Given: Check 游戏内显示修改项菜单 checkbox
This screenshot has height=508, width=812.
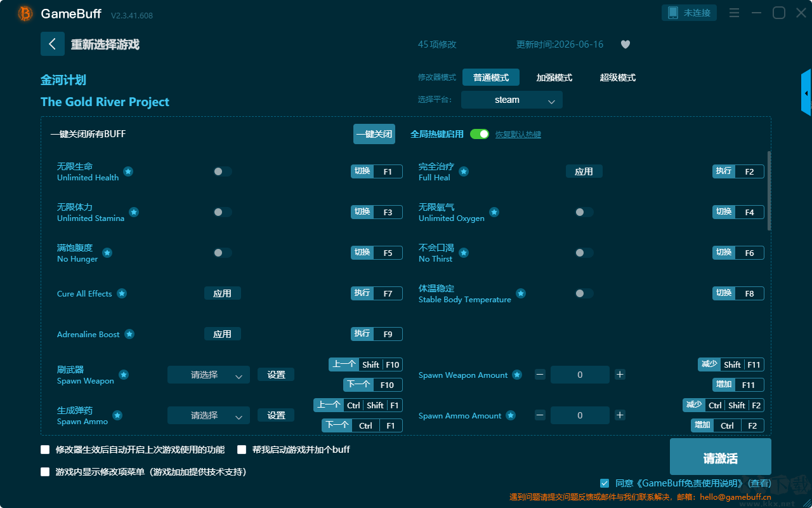Looking at the screenshot, I should click(45, 472).
